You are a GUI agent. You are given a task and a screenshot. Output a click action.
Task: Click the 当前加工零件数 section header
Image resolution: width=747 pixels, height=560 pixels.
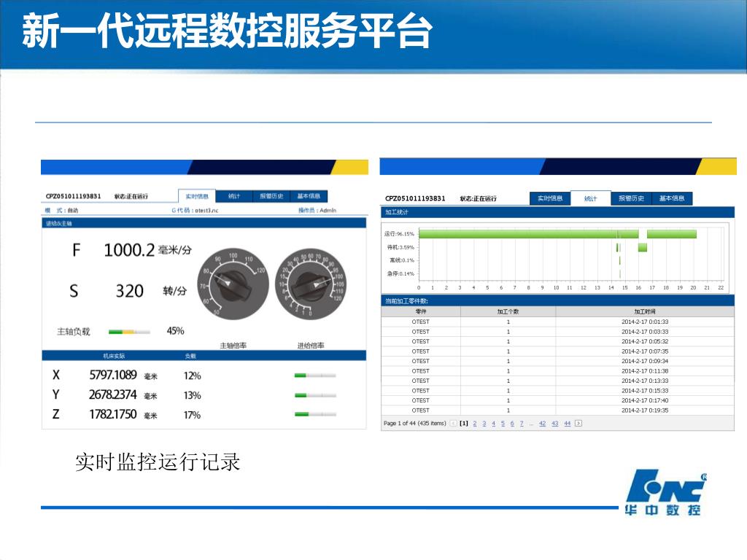[557, 301]
